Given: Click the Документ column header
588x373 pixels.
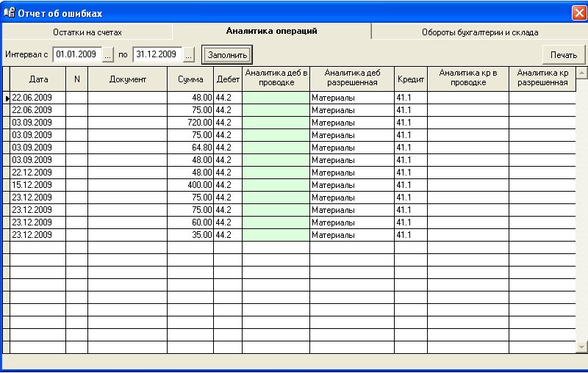Looking at the screenshot, I should pyautogui.click(x=128, y=79).
